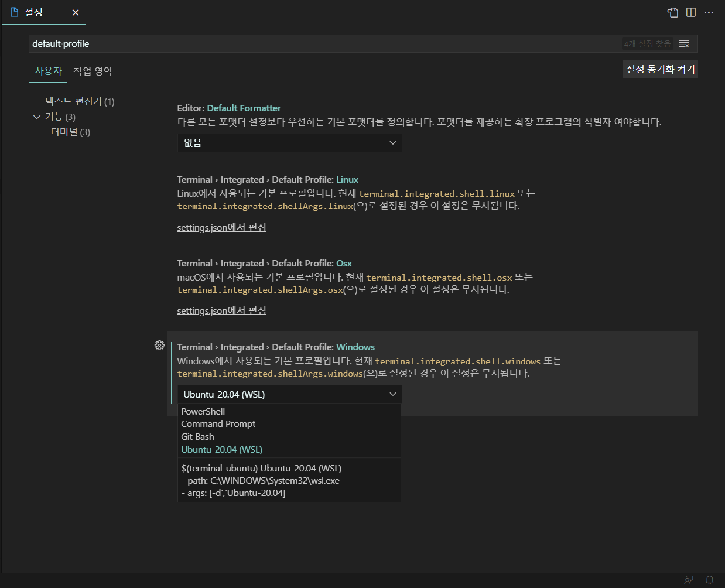The height and width of the screenshot is (588, 725).
Task: Open the Default Formatter 없음 dropdown
Action: [289, 142]
